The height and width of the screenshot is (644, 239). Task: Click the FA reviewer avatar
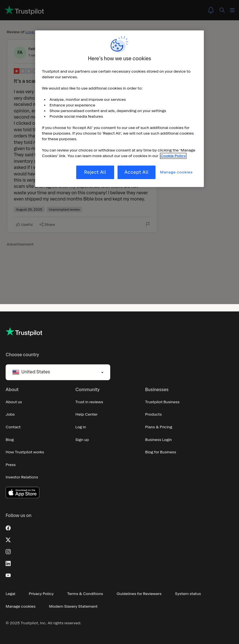pyautogui.click(x=20, y=53)
